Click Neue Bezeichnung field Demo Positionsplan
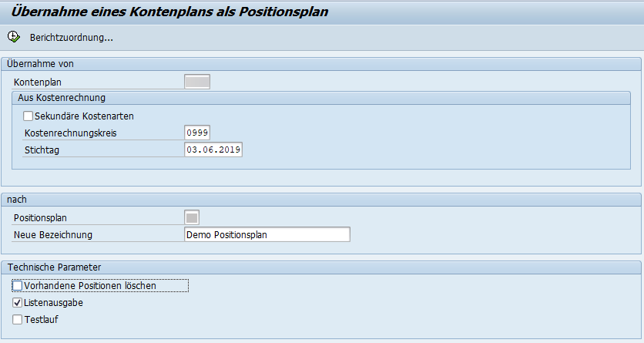Screen dimensions: 644x343 pos(267,234)
